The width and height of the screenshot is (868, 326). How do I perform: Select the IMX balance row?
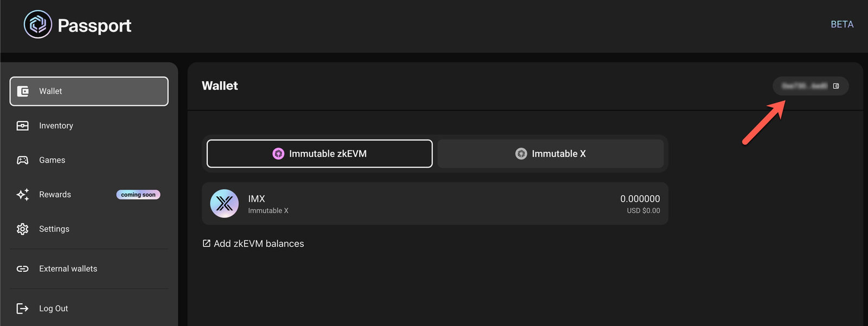point(435,203)
